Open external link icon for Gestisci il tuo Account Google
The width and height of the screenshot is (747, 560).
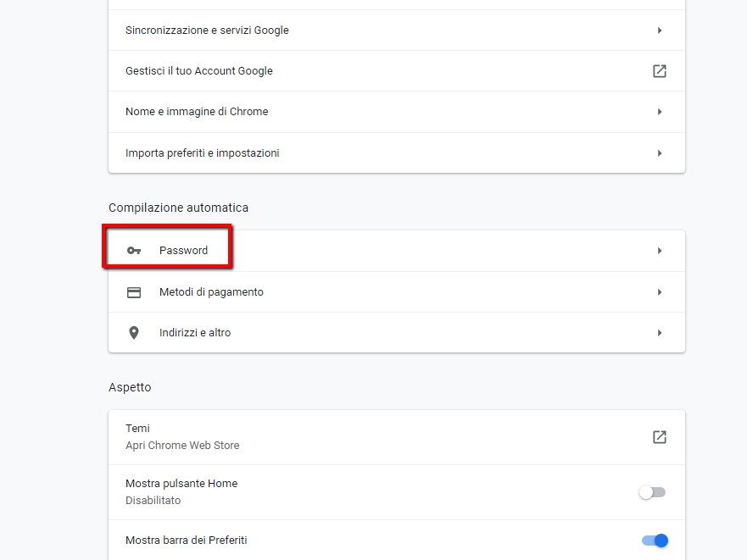[659, 71]
